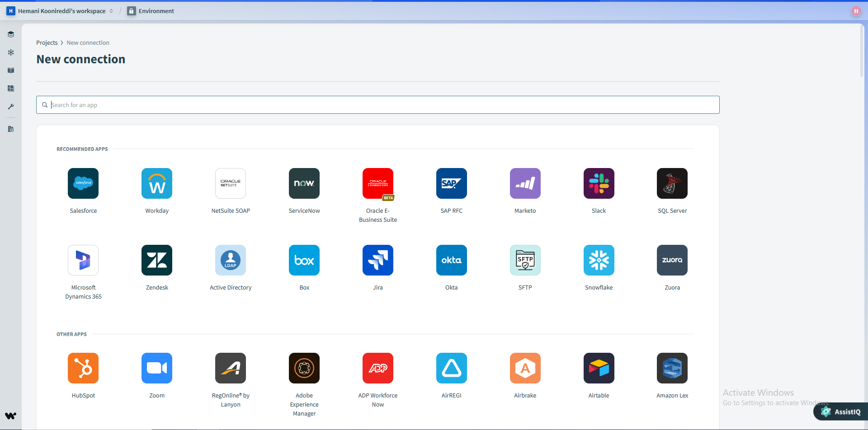Select the Airbrake app icon

click(525, 368)
